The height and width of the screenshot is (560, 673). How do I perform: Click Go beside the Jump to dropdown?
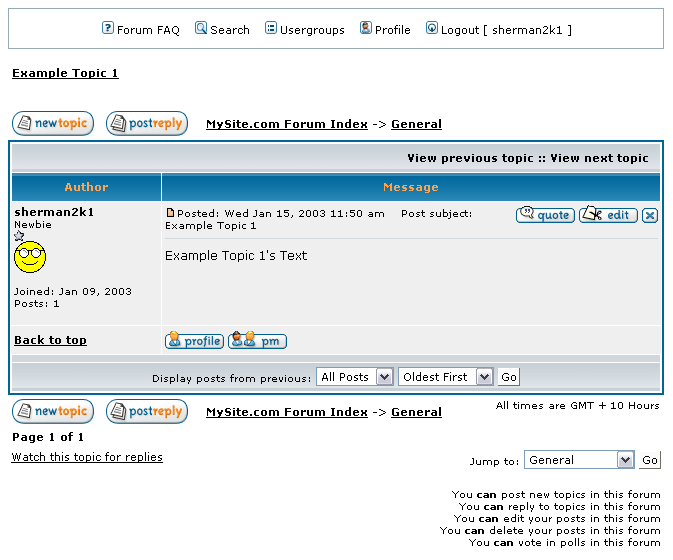650,460
